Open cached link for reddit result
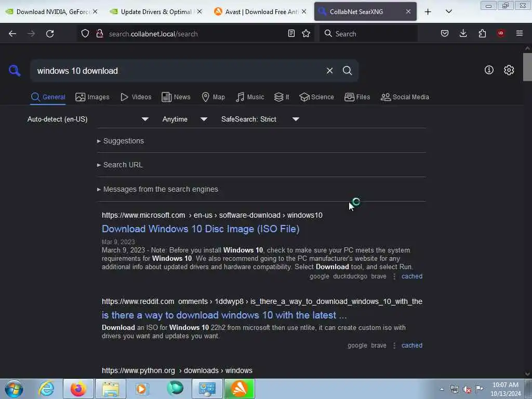 [x=412, y=345]
